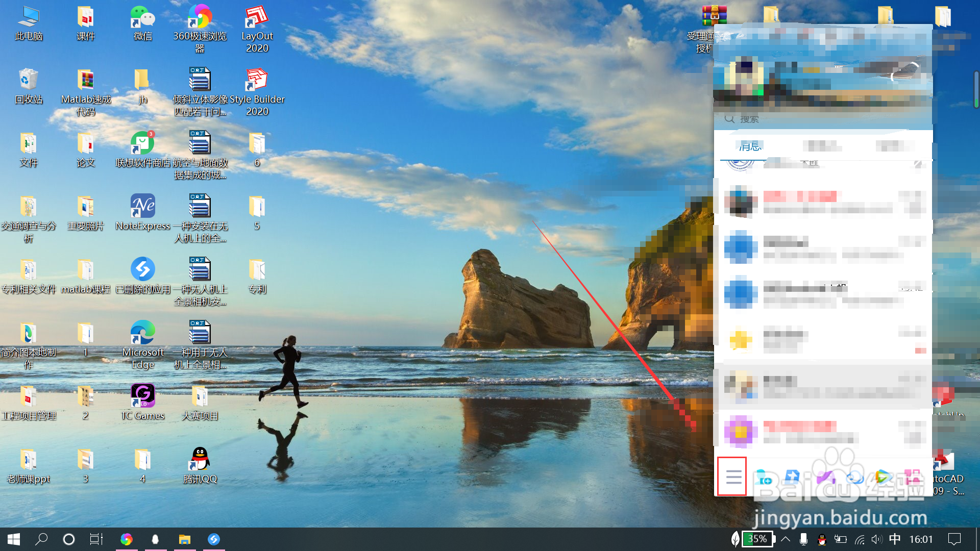
Task: Click the add friend icon in QQ
Action: click(763, 478)
